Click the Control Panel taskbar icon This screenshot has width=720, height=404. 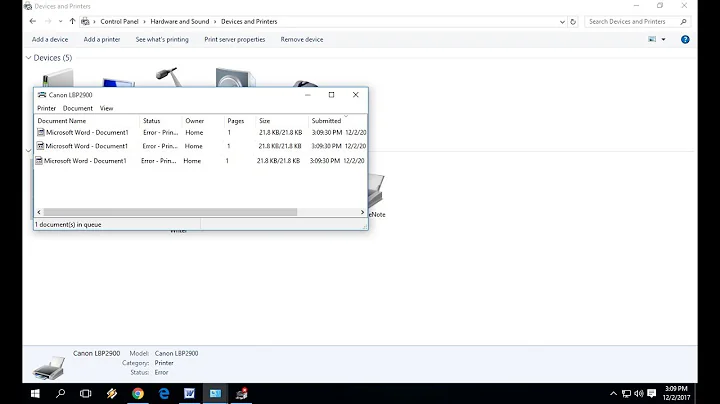tap(215, 393)
